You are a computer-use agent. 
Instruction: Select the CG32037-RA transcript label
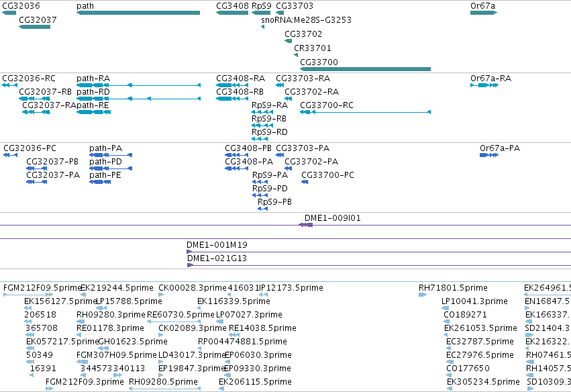point(49,105)
